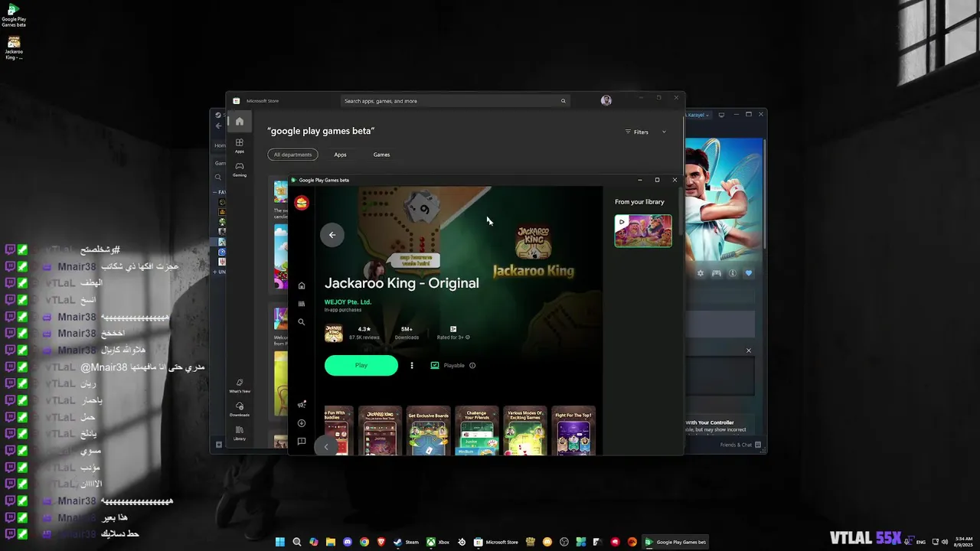This screenshot has width=980, height=551.
Task: Click the Rated for 3+ info icon
Action: 468,337
